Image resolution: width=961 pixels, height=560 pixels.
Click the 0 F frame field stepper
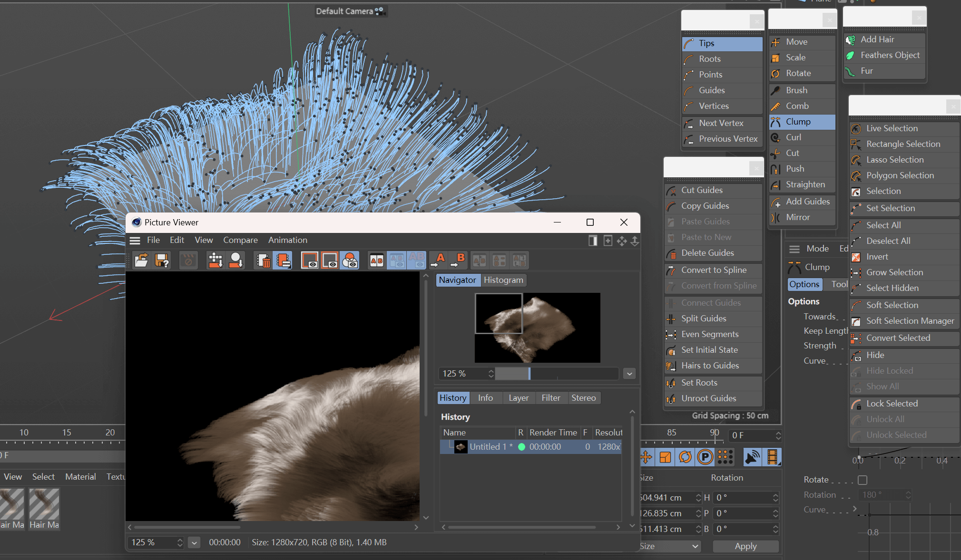click(778, 435)
